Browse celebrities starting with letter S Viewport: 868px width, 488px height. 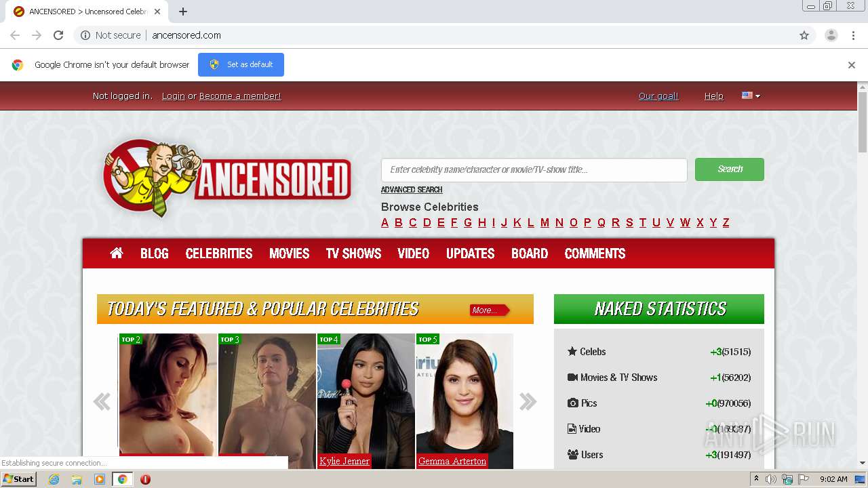click(629, 222)
